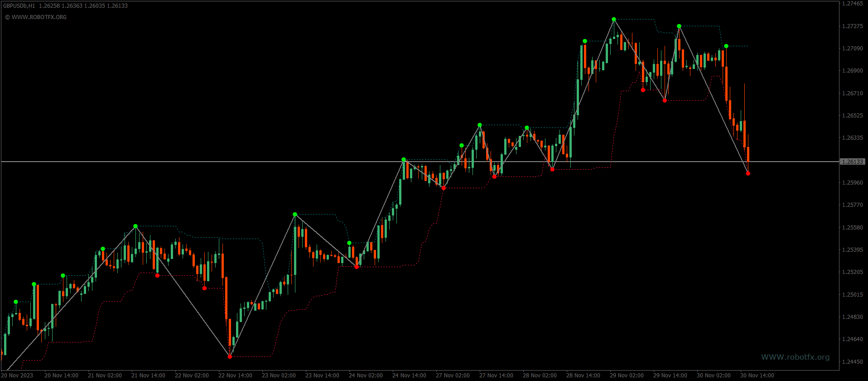The image size is (868, 381).
Task: Click the last red dot below the final candle
Action: 748,173
